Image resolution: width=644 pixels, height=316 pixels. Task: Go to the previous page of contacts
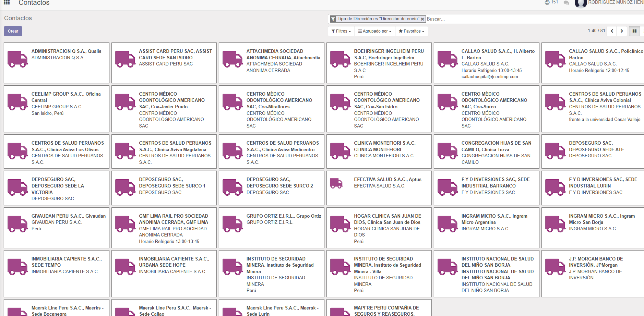[612, 31]
